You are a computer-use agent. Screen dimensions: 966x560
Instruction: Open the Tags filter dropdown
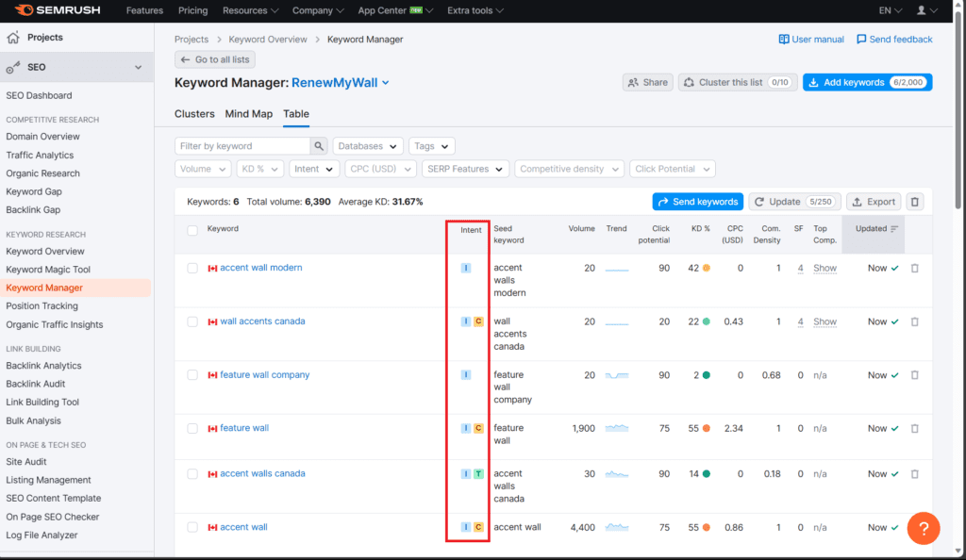pos(431,146)
